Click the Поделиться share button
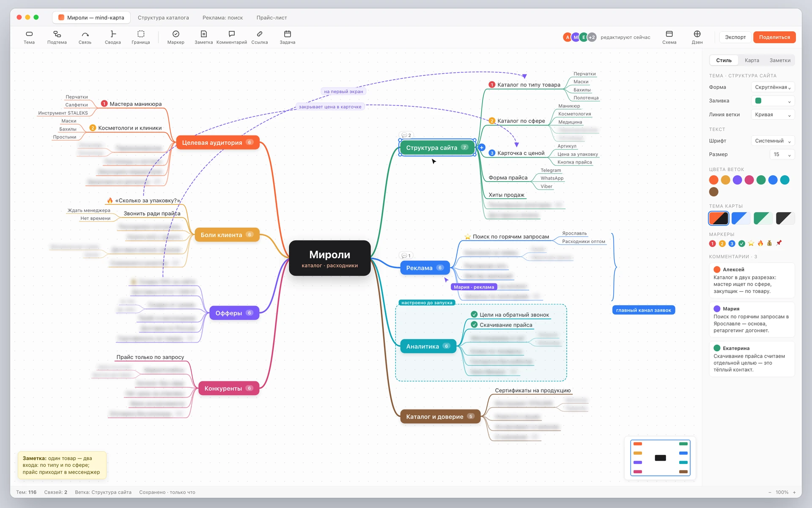The height and width of the screenshot is (508, 812). (x=774, y=37)
